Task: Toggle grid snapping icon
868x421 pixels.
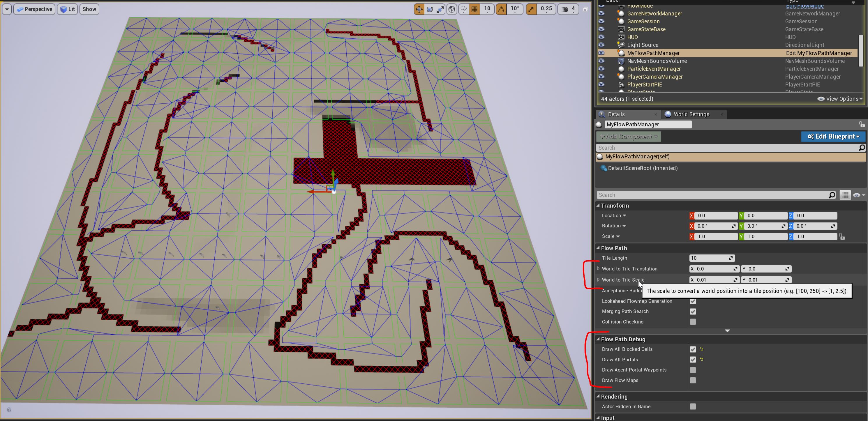Action: 475,9
